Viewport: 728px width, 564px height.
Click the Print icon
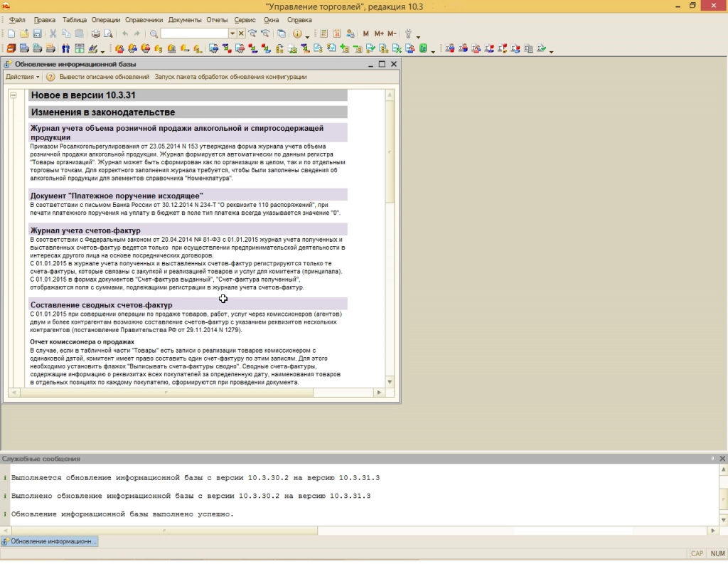(x=96, y=33)
